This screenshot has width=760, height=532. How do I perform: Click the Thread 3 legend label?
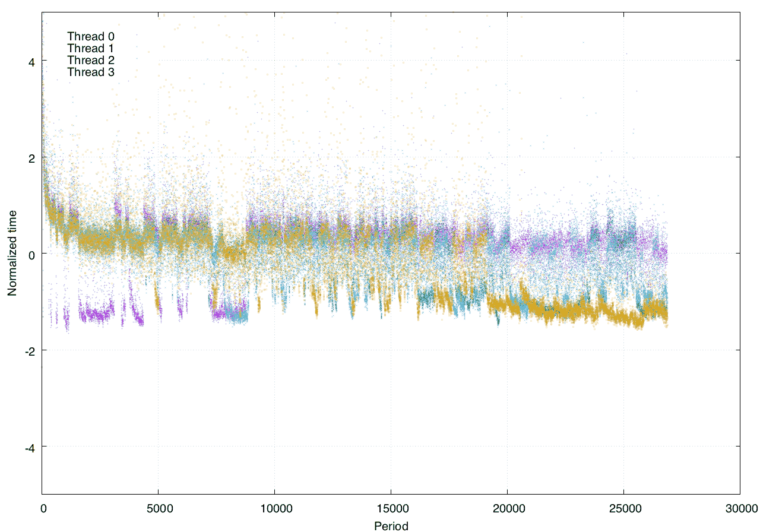[x=91, y=72]
